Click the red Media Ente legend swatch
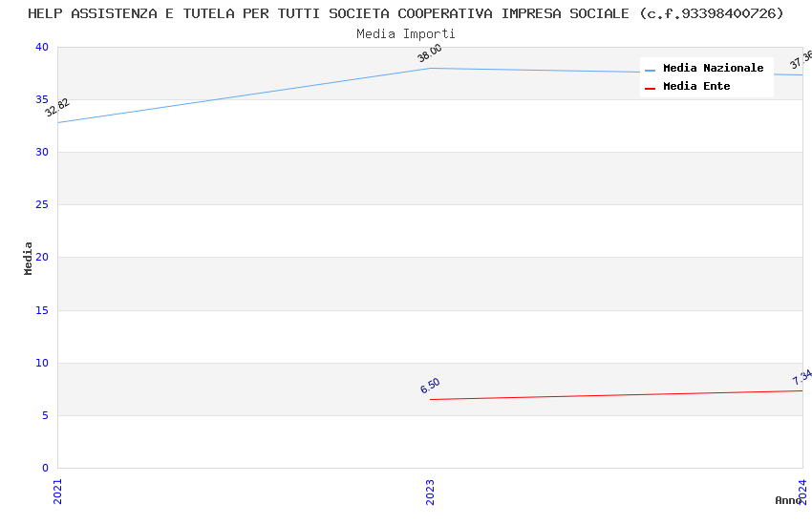Screen dimensions: 812x525 coord(651,88)
